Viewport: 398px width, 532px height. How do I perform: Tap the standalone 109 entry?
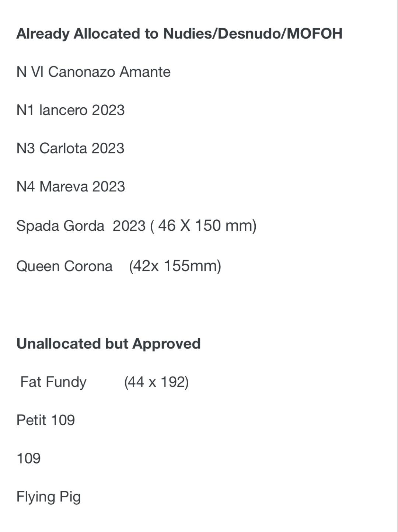[x=29, y=458]
